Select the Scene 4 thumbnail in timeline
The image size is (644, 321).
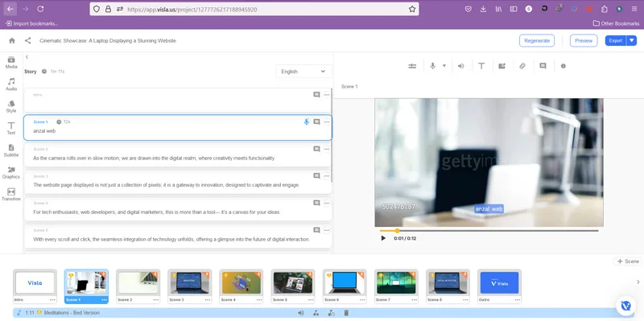pos(242,283)
